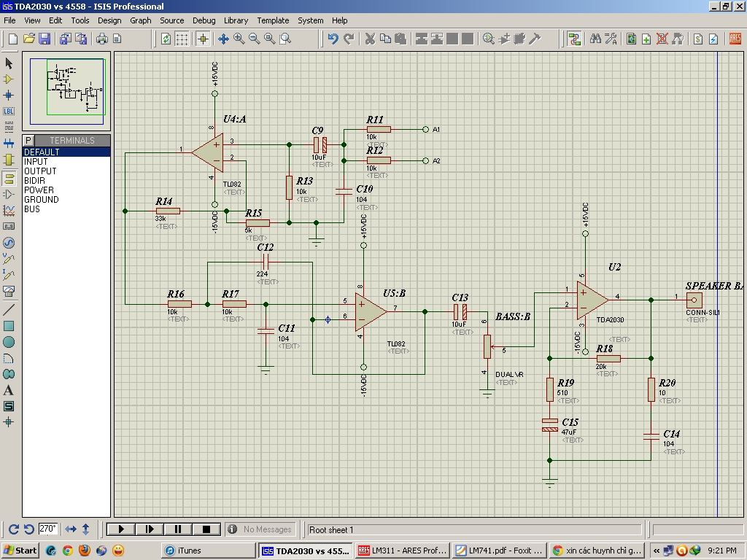Print the schematic
The height and width of the screenshot is (560, 747).
pos(102,39)
